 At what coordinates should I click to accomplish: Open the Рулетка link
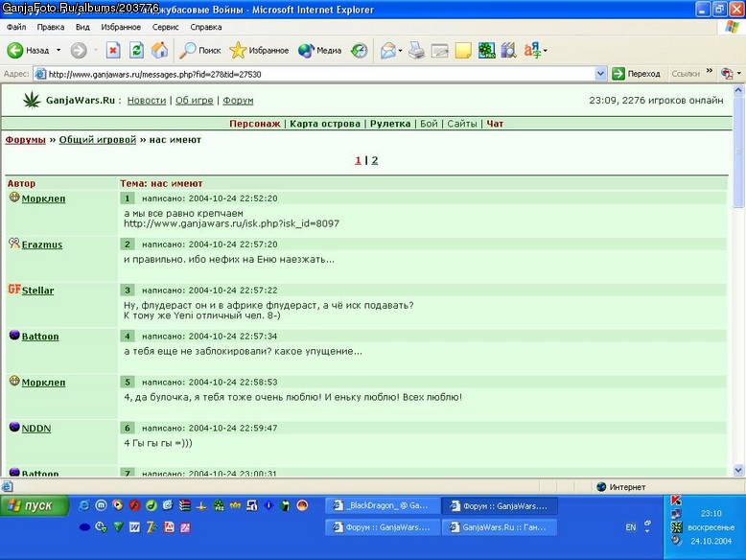tap(390, 124)
